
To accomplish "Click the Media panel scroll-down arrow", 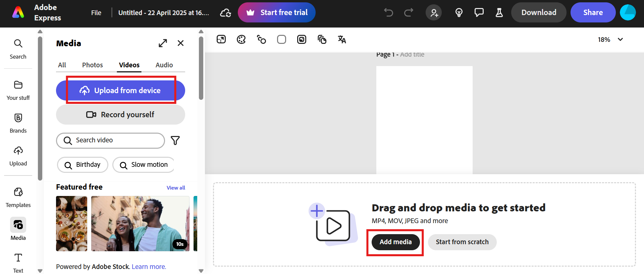I will click(x=201, y=271).
